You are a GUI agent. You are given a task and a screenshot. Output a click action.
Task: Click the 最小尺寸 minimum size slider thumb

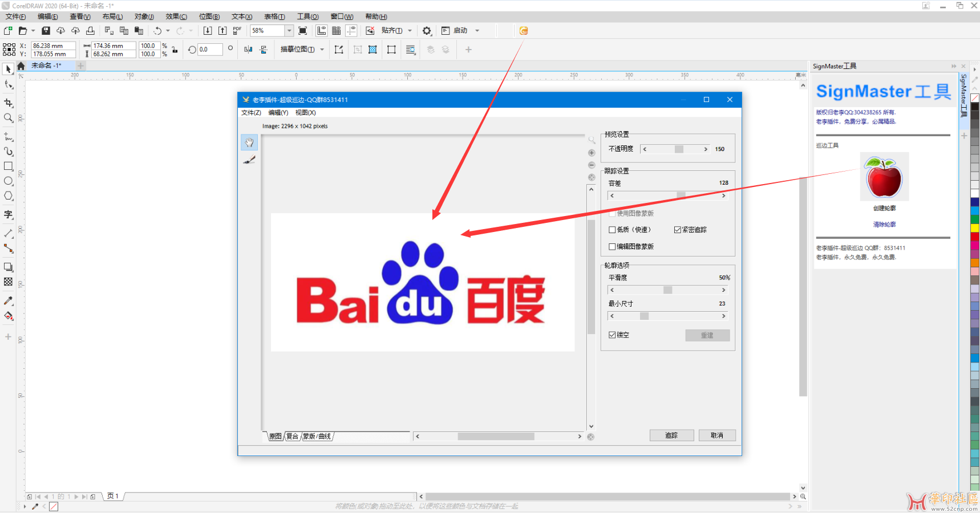(644, 316)
